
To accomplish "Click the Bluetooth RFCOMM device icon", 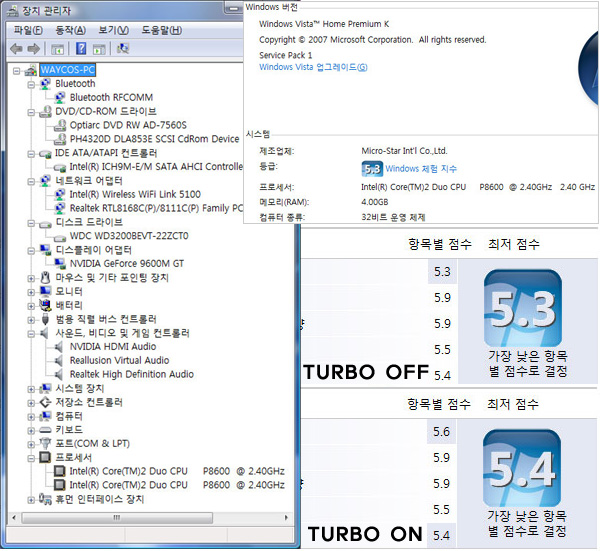I will (60, 98).
